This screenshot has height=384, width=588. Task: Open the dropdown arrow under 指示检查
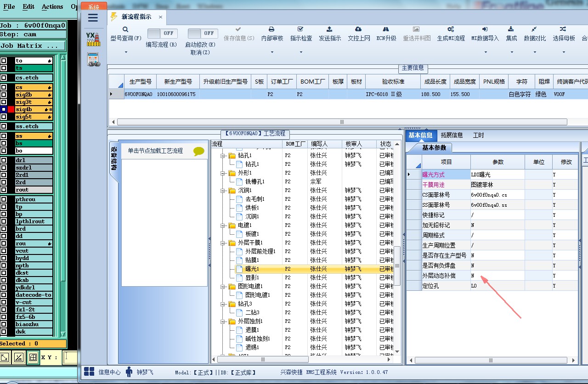point(300,52)
